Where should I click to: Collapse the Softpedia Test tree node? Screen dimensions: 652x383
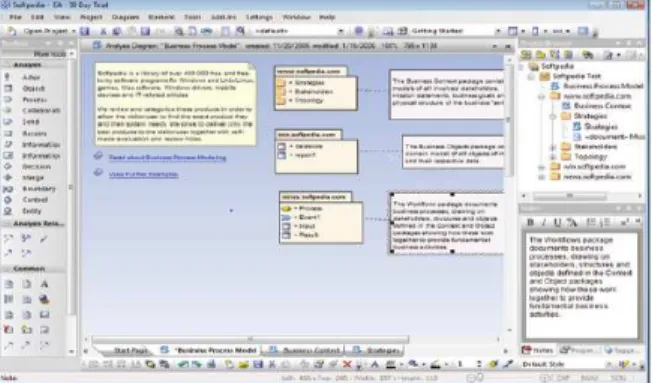[x=531, y=77]
